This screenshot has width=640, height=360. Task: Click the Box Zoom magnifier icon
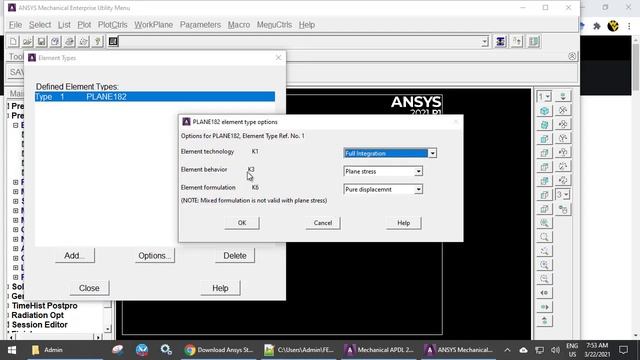click(544, 237)
